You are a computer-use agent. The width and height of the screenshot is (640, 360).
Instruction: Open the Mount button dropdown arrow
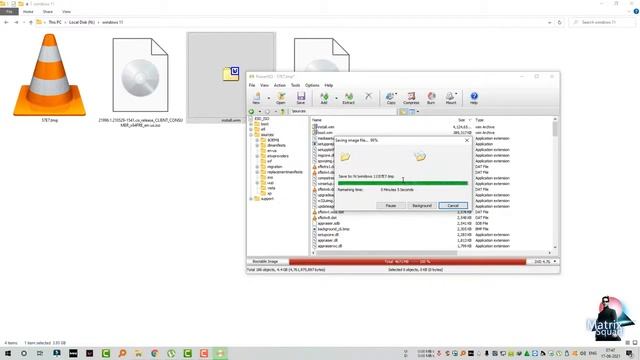(x=456, y=94)
